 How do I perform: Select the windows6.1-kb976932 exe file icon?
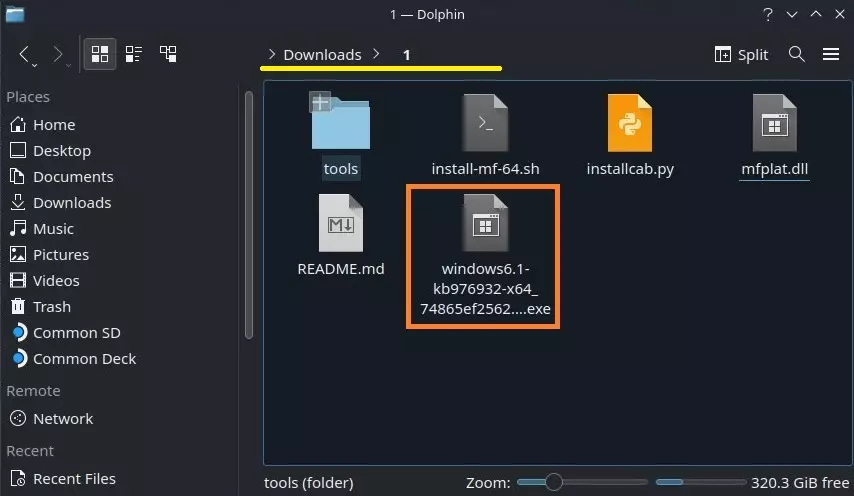pyautogui.click(x=485, y=223)
